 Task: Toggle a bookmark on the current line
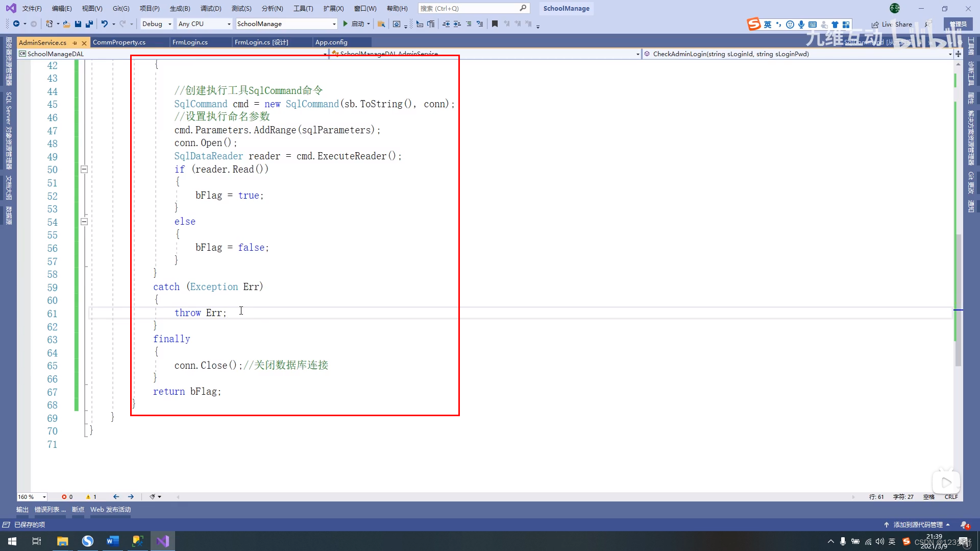point(495,24)
